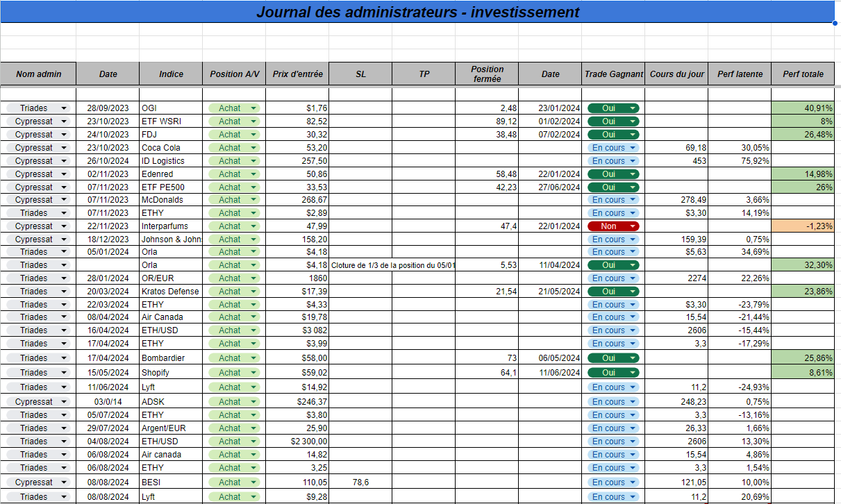The image size is (841, 504).
Task: Open the Non dropdown for Interparfums
Action: tap(613, 226)
